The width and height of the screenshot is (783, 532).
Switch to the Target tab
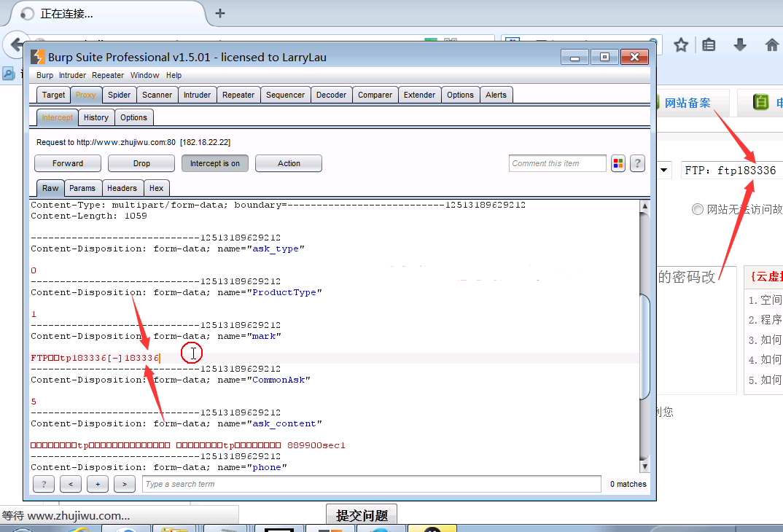pyautogui.click(x=53, y=95)
